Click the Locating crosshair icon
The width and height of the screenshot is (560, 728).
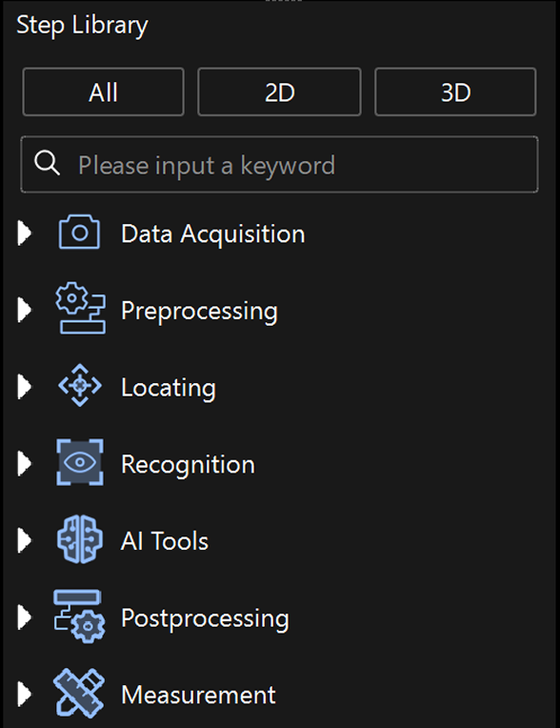pyautogui.click(x=80, y=385)
